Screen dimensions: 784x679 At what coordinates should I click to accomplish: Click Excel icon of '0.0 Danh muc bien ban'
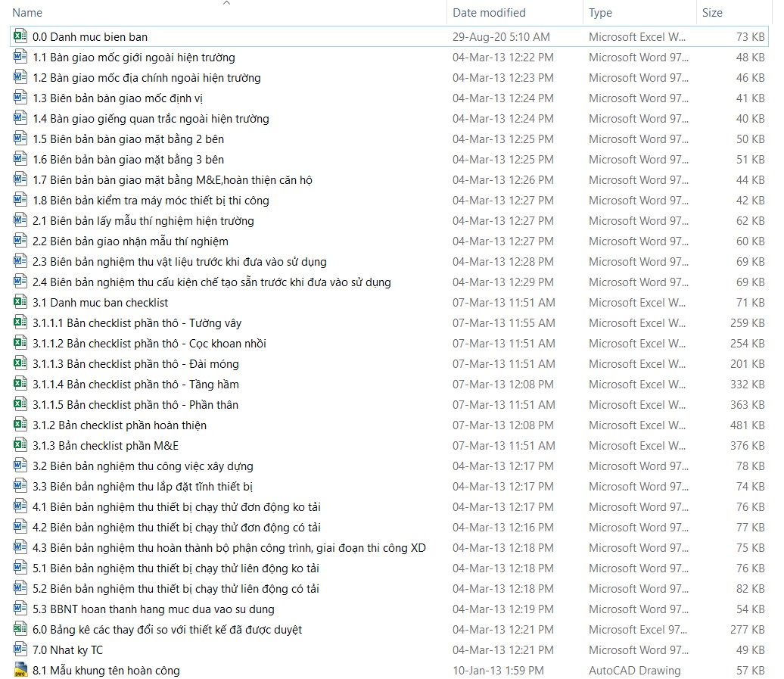point(20,36)
